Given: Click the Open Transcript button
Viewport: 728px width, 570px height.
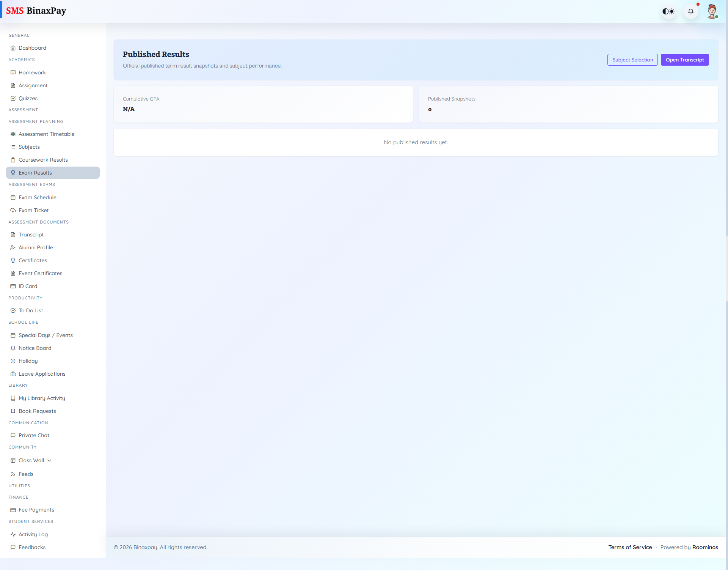Looking at the screenshot, I should [x=684, y=60].
